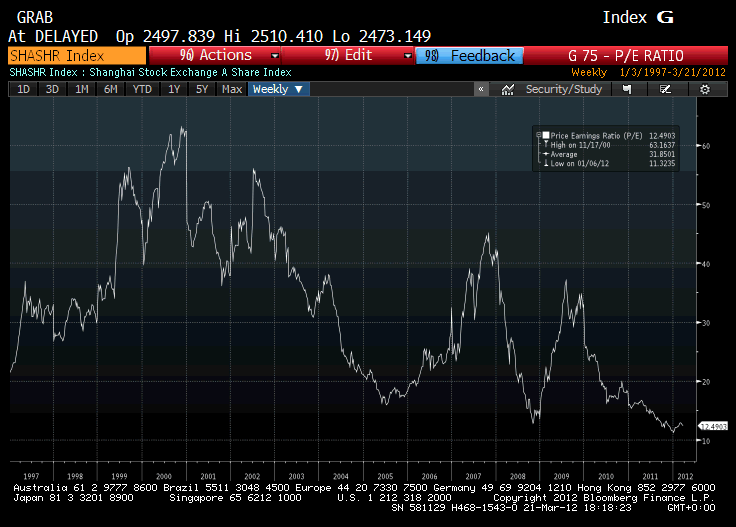Click the SHASHR Index security field

pyautogui.click(x=77, y=56)
